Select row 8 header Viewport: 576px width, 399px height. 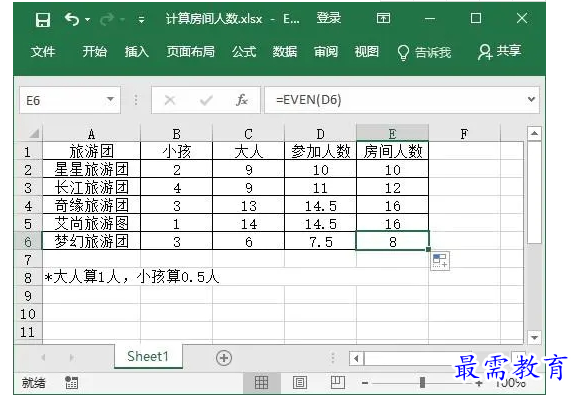28,278
